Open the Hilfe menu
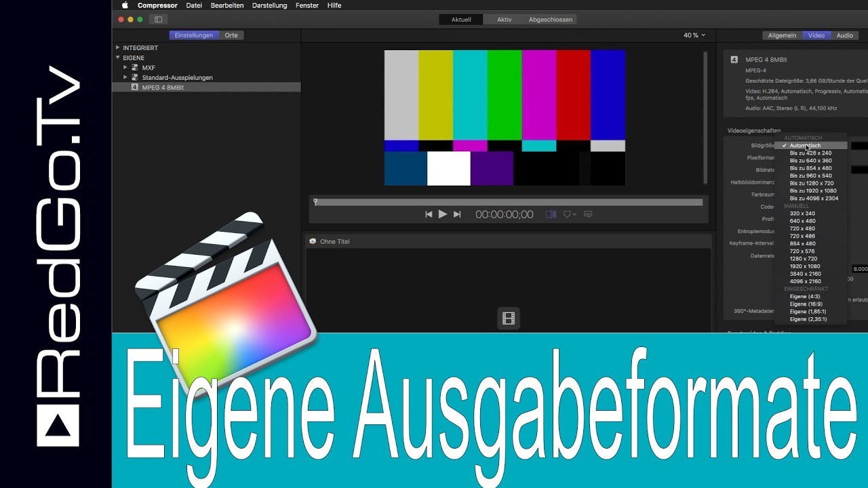This screenshot has width=868, height=488. click(334, 5)
